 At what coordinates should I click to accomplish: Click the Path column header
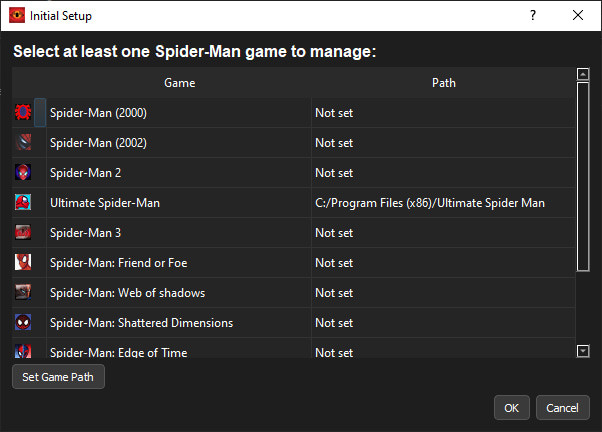[x=444, y=83]
